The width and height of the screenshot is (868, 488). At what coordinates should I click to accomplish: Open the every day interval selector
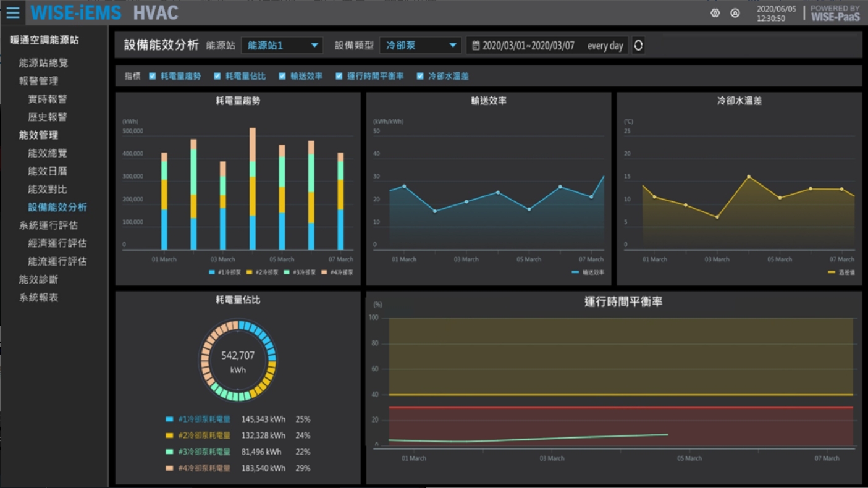(x=605, y=46)
